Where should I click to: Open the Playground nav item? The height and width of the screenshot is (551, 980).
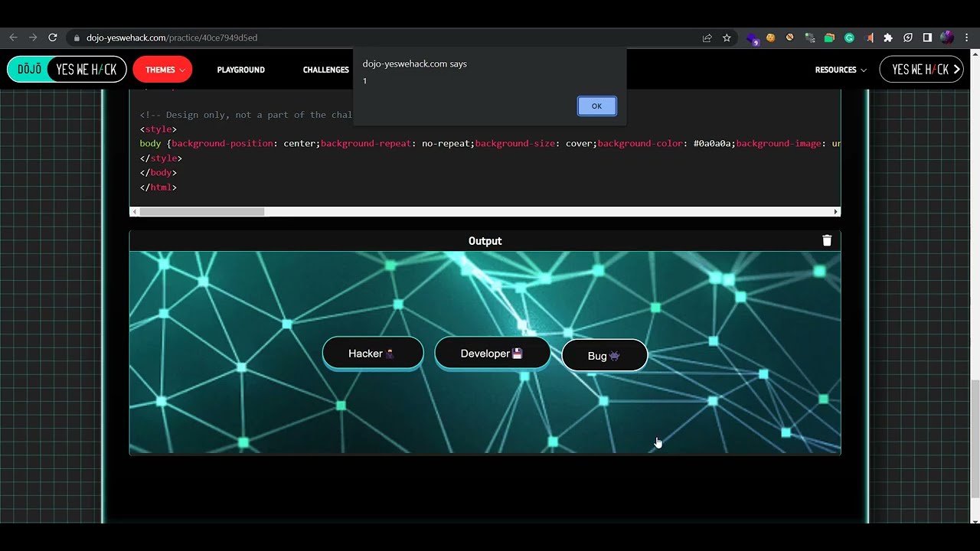click(x=240, y=70)
